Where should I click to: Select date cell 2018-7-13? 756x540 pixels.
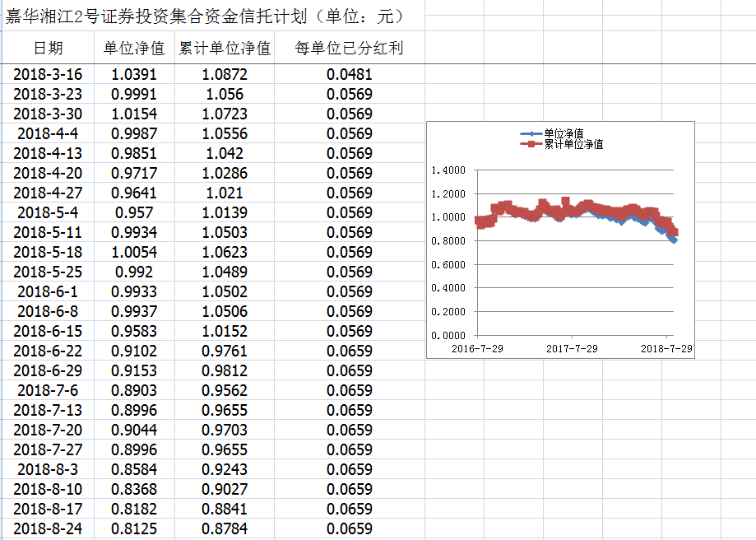pyautogui.click(x=49, y=411)
